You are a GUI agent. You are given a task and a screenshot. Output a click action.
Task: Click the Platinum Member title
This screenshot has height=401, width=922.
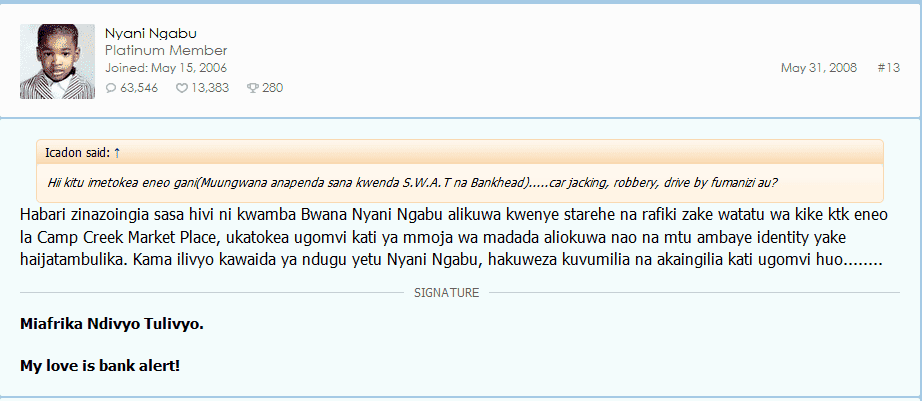click(166, 51)
